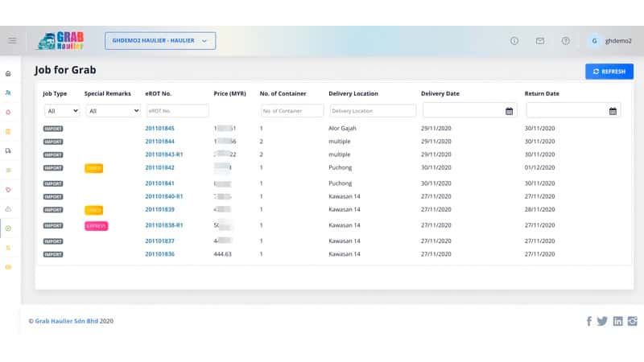Open the Twitter footer icon
Screen dimensions: 644x362
click(602, 321)
